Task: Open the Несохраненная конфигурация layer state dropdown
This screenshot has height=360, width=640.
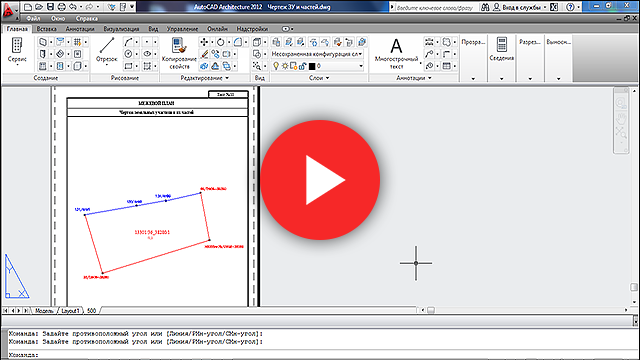Action: pyautogui.click(x=317, y=54)
